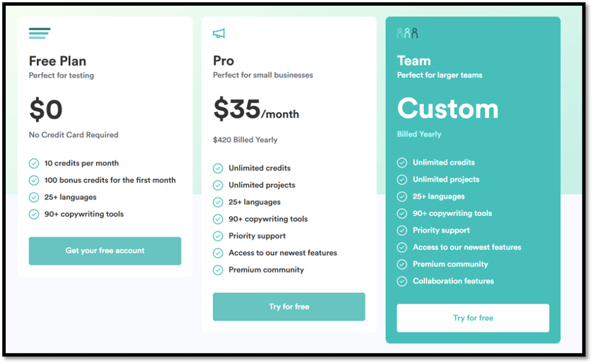Click the $35/month price text
Screen dimensions: 593x364
256,109
